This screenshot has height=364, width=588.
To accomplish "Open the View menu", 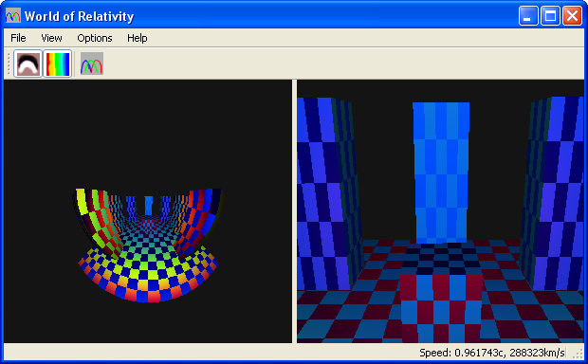I will point(51,38).
